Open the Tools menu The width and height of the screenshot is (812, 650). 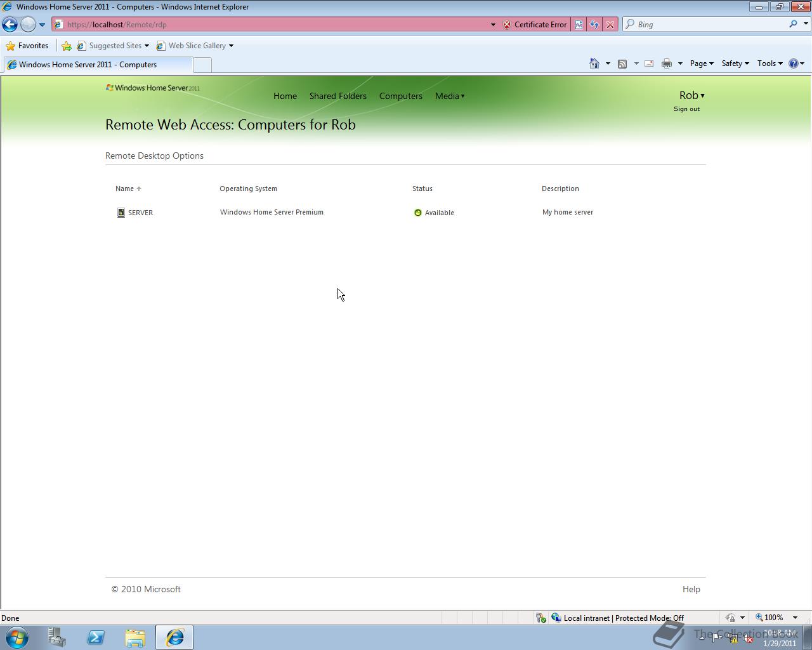769,63
